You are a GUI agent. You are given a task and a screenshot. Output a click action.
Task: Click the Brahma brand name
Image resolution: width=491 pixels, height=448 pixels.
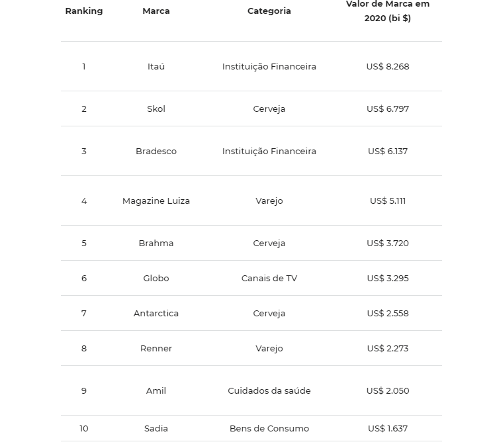156,243
